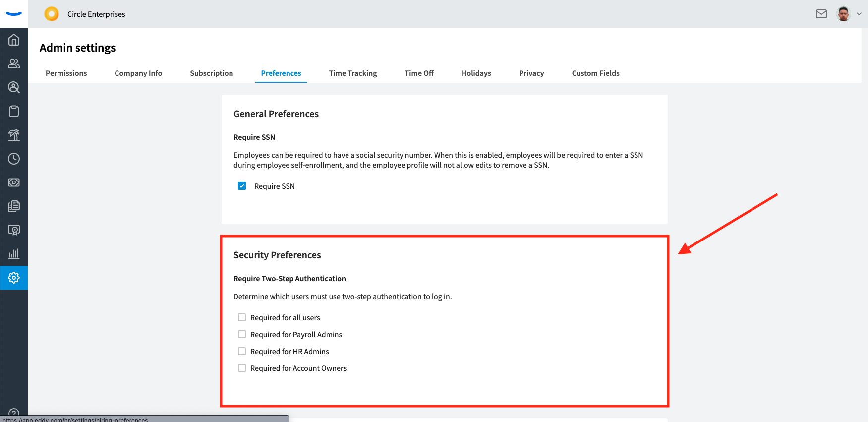Click the Circle Enterprises company logo
868x422 pixels.
[52, 14]
